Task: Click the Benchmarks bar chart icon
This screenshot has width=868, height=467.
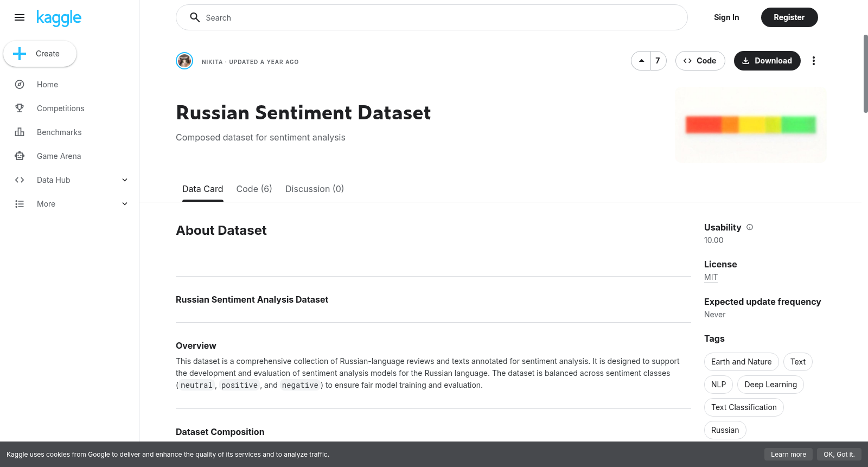Action: (x=20, y=132)
